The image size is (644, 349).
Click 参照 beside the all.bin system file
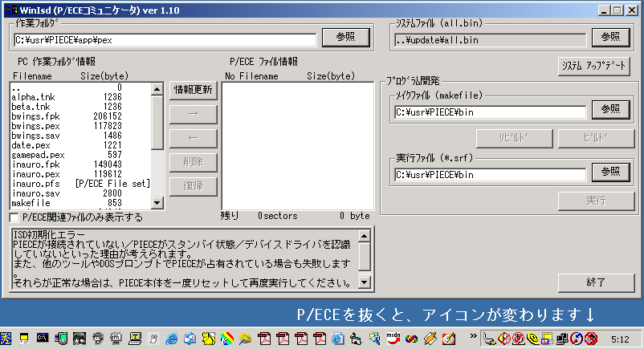[x=611, y=37]
